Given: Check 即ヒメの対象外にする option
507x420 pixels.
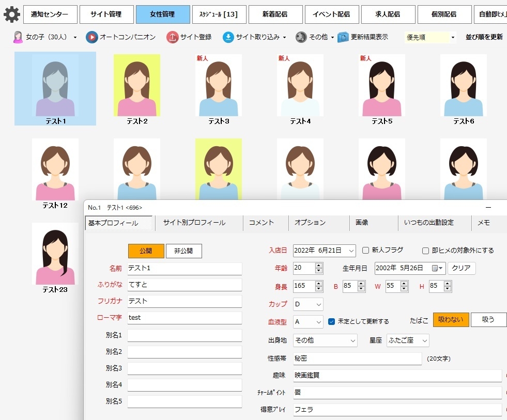Looking at the screenshot, I should tap(426, 251).
